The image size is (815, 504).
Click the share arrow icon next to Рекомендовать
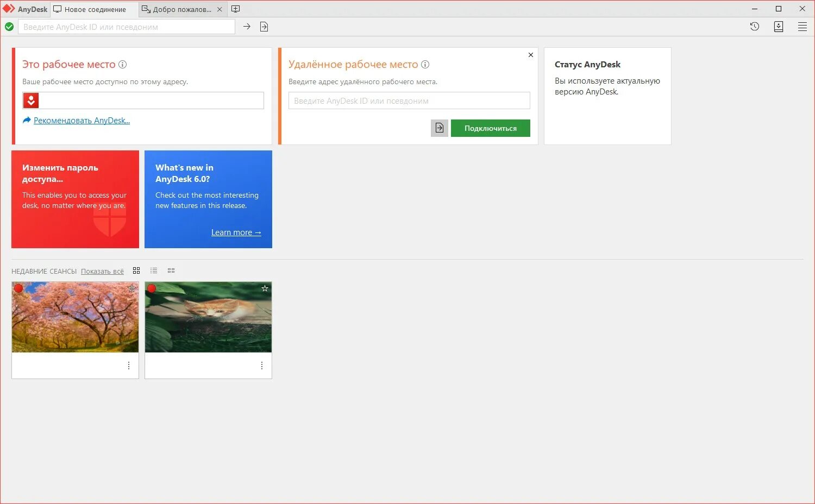27,120
